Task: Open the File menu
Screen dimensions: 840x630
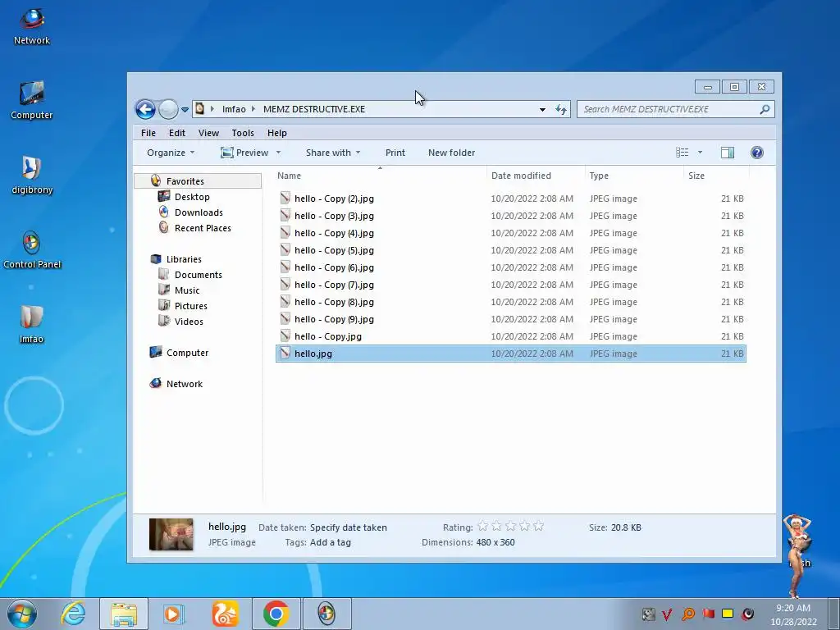Action: 148,133
